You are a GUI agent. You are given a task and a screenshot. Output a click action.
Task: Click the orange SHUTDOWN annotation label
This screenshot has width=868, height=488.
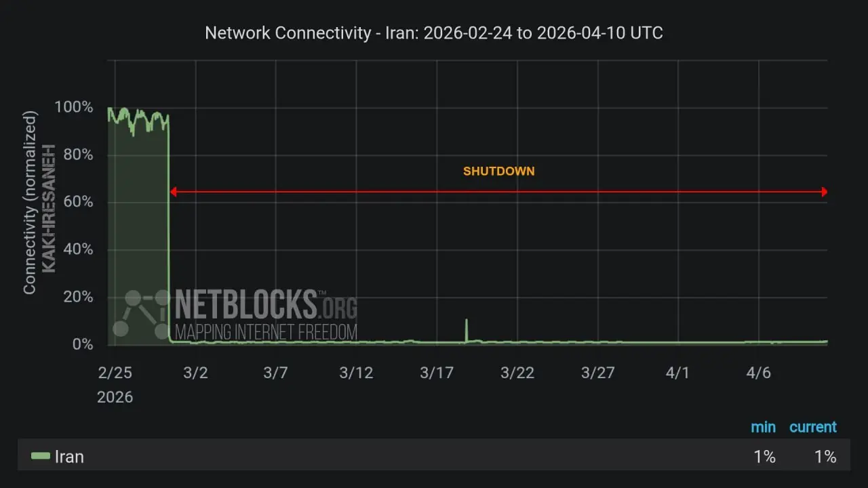pyautogui.click(x=498, y=171)
